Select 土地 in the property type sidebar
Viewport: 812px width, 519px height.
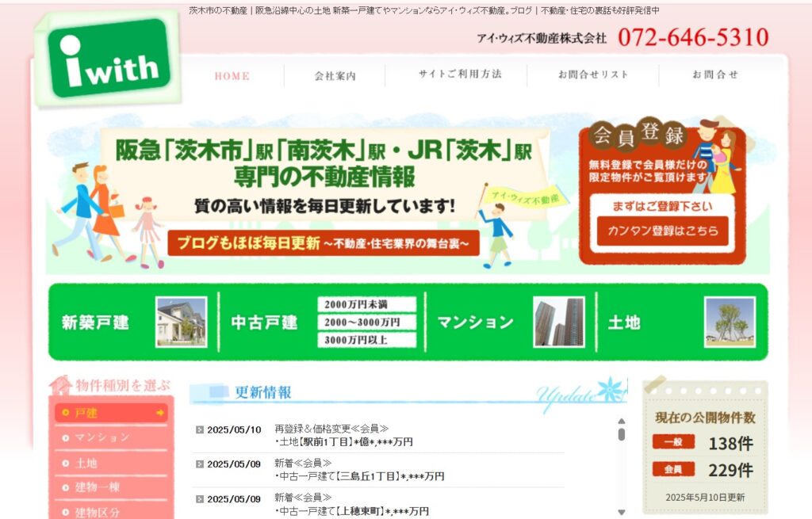click(x=111, y=463)
